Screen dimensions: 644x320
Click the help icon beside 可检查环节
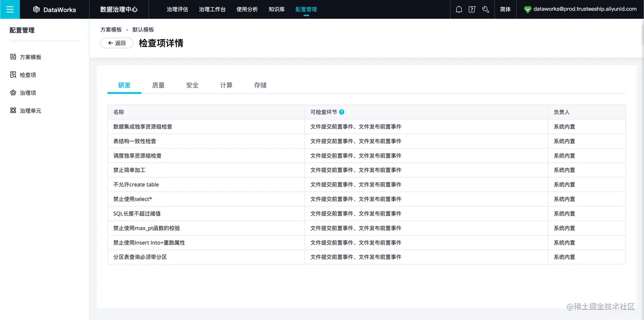[342, 112]
